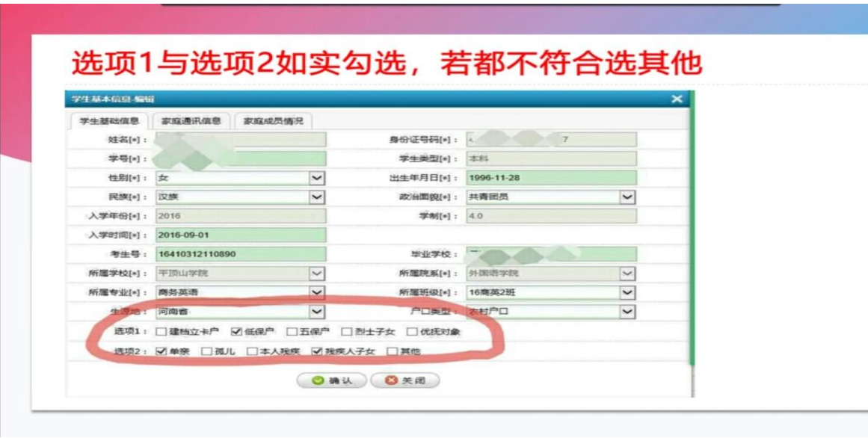Open the 家庭成员情况 tab

tap(273, 121)
